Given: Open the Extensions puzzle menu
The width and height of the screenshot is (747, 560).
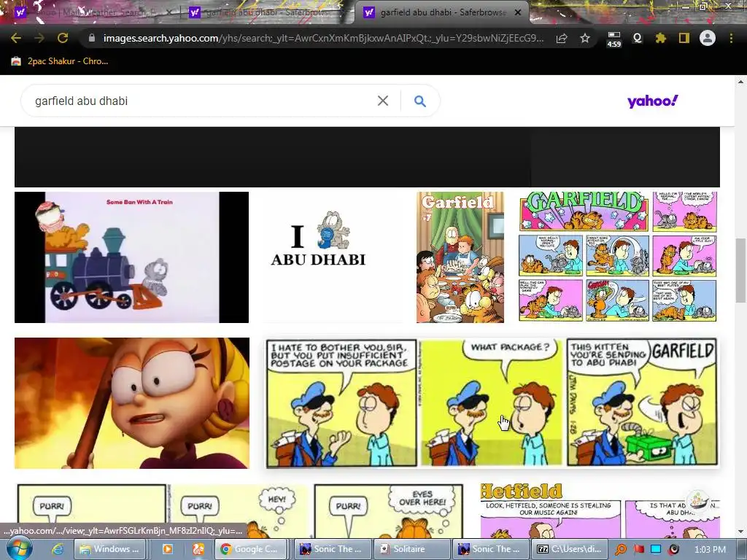Looking at the screenshot, I should click(661, 39).
